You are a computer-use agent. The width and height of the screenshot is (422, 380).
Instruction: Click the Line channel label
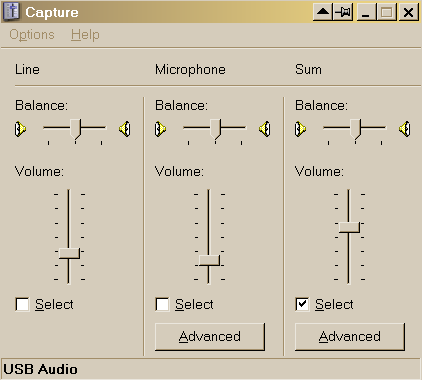tap(27, 70)
